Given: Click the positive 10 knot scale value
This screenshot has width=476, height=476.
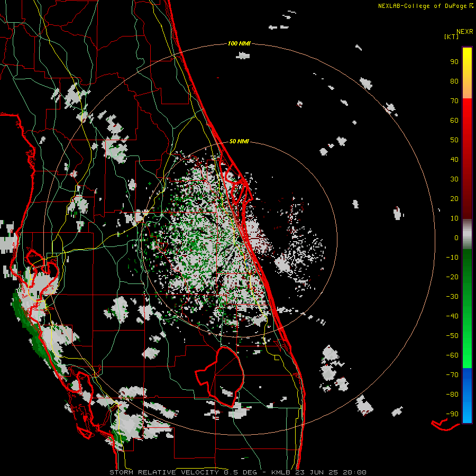Looking at the screenshot, I should (x=454, y=218).
